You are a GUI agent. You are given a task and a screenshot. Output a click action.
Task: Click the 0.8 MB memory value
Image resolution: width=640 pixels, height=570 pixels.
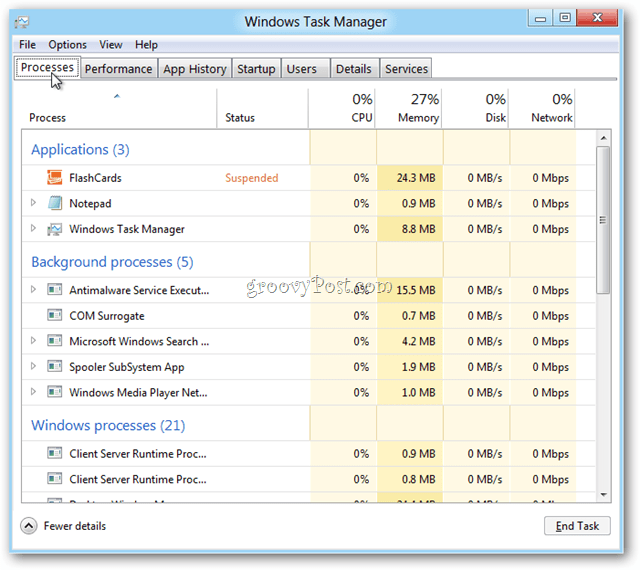click(418, 479)
